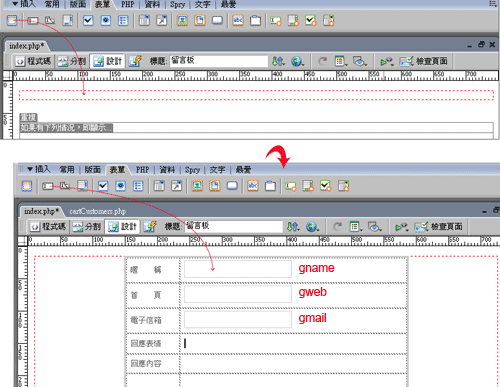Click the Check Page button in lower toolbar
The image size is (500, 387).
[x=439, y=227]
